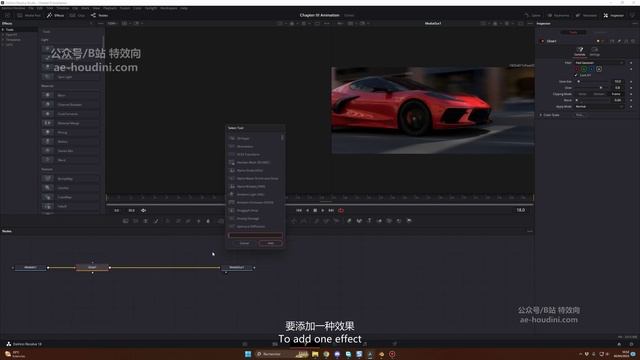The image size is (640, 360).
Task: Select the Spot Light tool
Action: click(70, 77)
